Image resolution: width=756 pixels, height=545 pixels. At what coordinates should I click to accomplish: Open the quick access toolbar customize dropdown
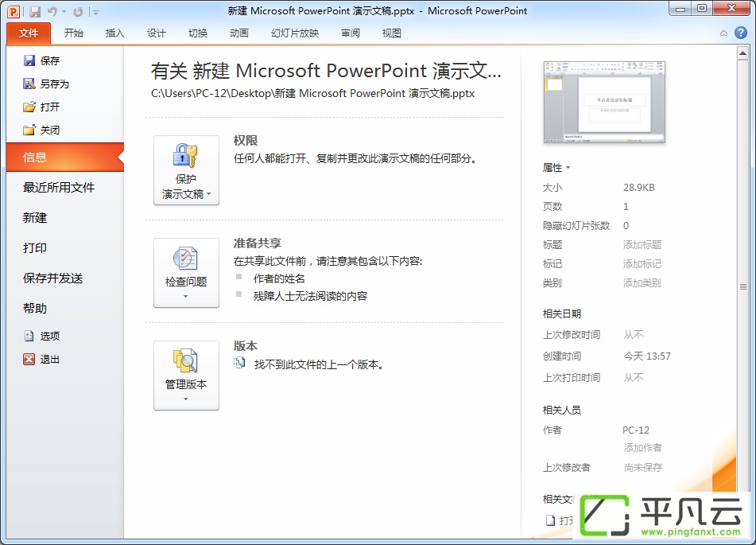pyautogui.click(x=95, y=12)
